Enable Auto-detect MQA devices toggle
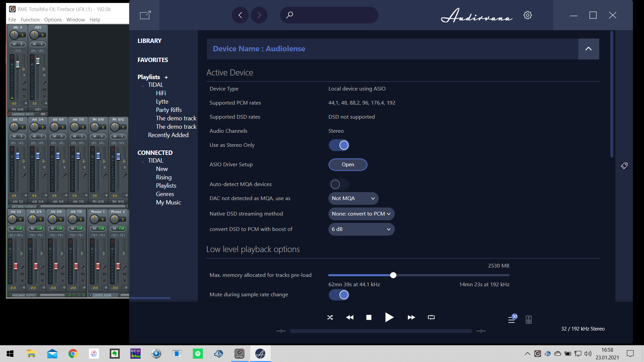This screenshot has height=362, width=644. pyautogui.click(x=339, y=184)
